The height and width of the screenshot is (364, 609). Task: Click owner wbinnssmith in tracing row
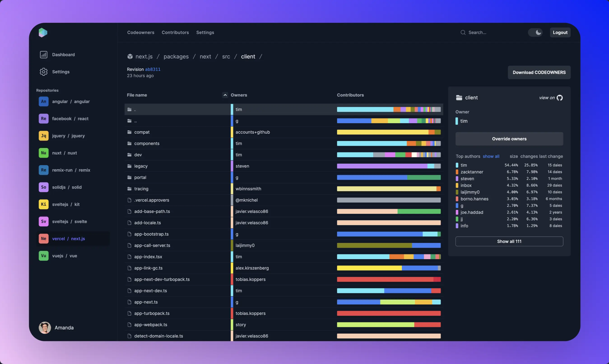248,189
